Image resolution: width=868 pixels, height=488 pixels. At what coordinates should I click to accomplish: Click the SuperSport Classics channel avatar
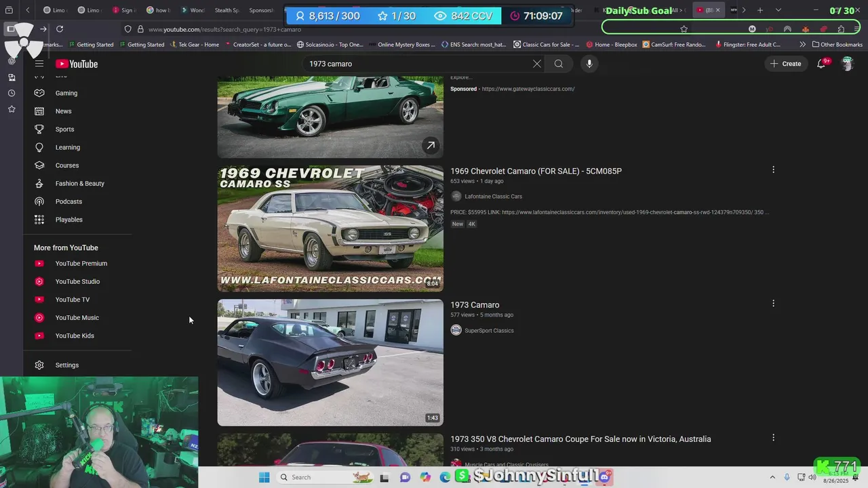pyautogui.click(x=456, y=330)
